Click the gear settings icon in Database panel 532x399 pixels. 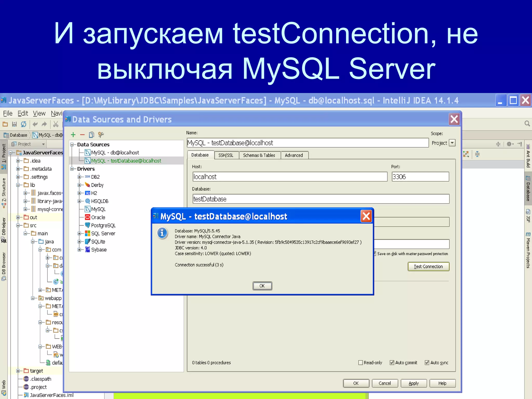(510, 144)
